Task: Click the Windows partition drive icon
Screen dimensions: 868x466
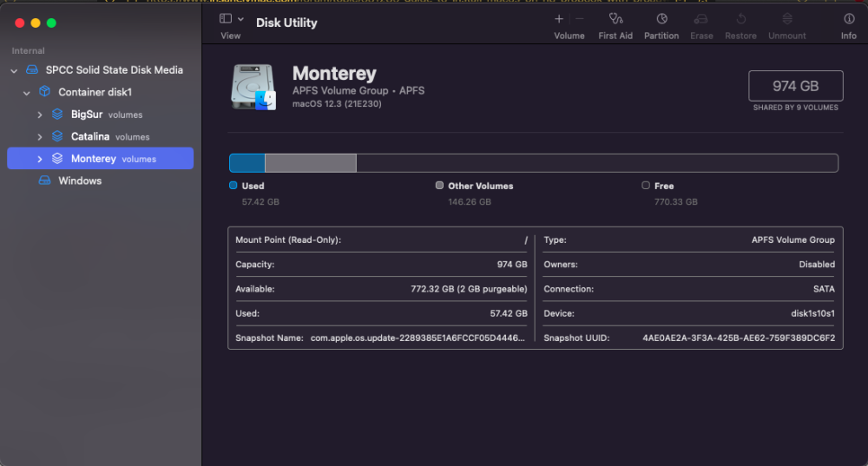Action: pos(45,180)
